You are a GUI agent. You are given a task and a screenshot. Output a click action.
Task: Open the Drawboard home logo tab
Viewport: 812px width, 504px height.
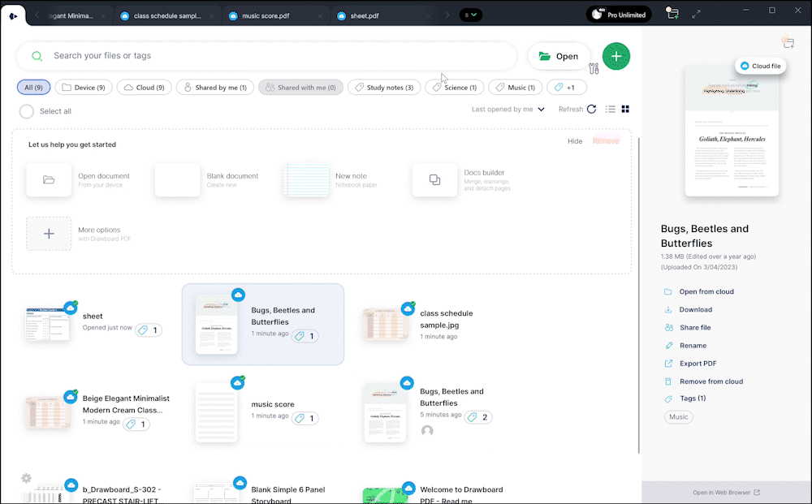point(13,16)
